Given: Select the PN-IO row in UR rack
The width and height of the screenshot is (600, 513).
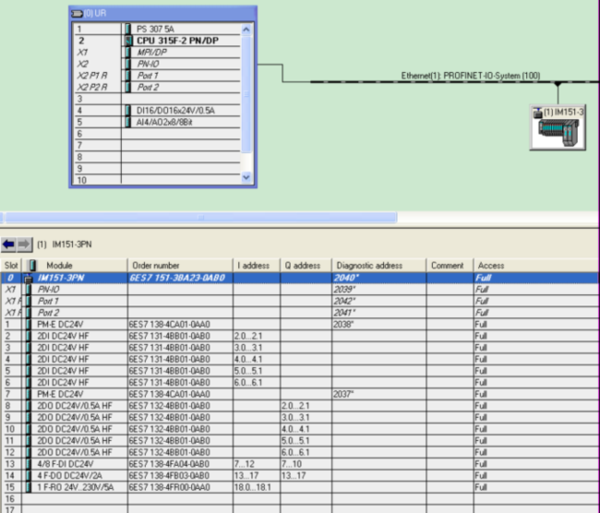Looking at the screenshot, I should point(158,64).
